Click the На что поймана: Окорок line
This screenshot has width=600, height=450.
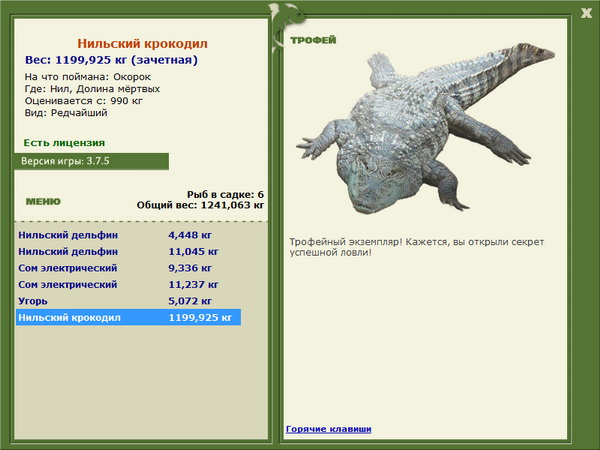88,77
